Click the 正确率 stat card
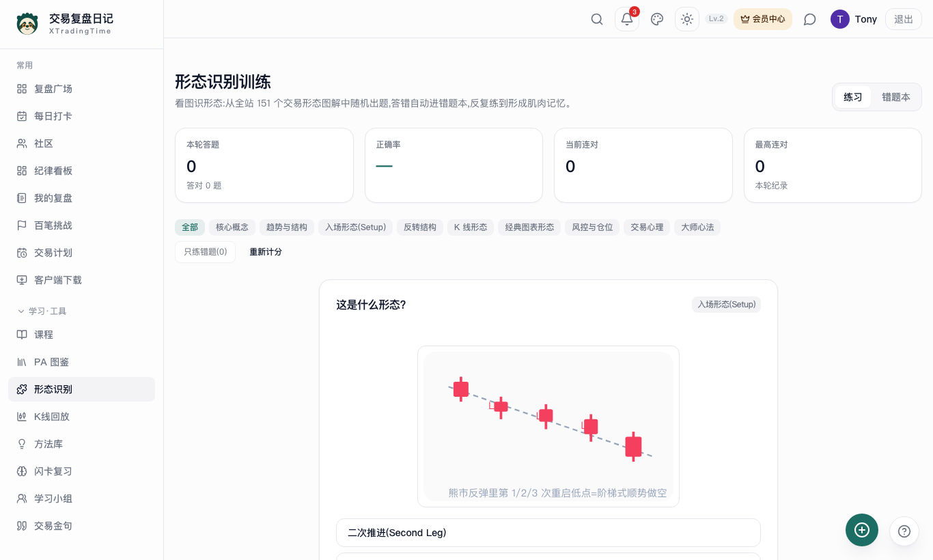The image size is (933, 560). (x=454, y=165)
